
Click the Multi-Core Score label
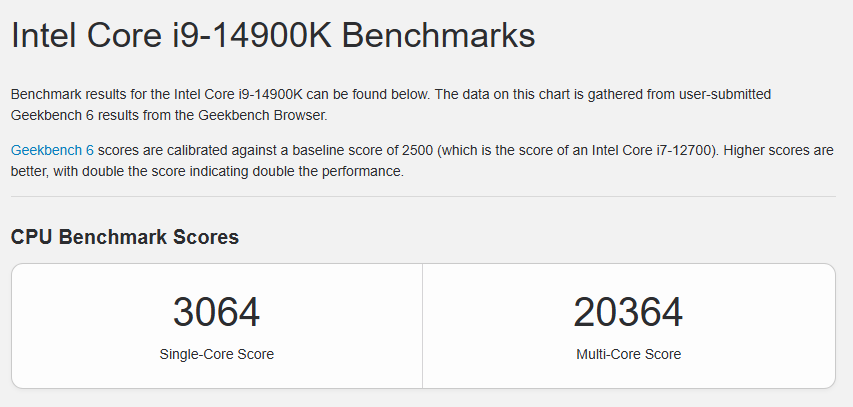click(x=628, y=354)
